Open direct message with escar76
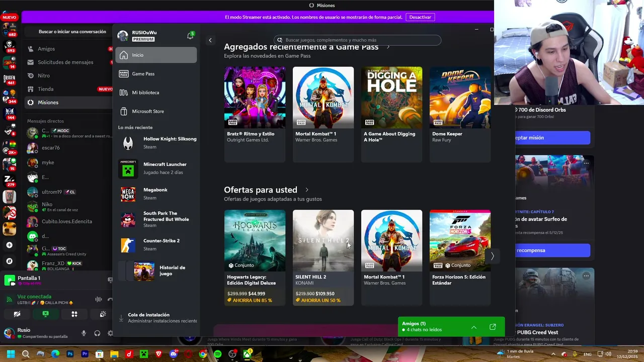 point(69,148)
